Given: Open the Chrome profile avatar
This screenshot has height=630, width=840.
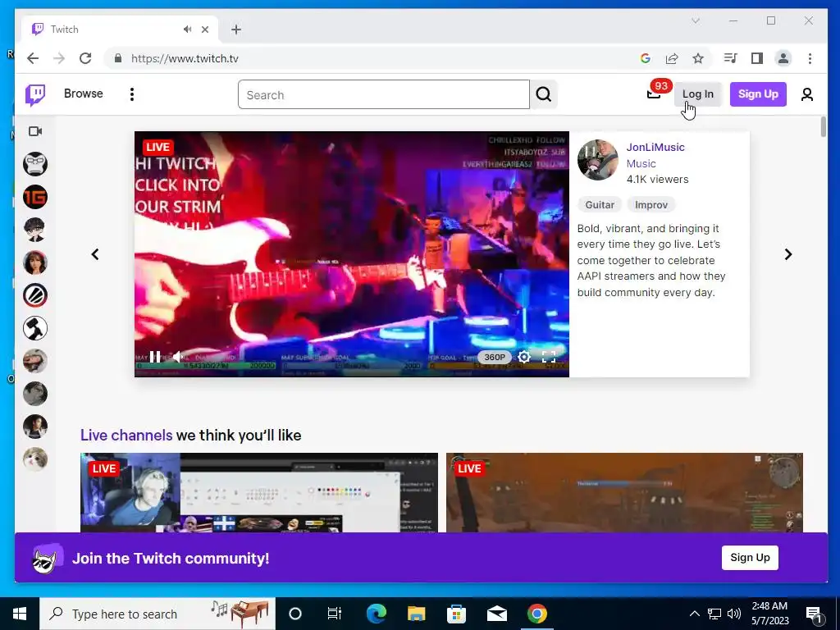Looking at the screenshot, I should (783, 58).
